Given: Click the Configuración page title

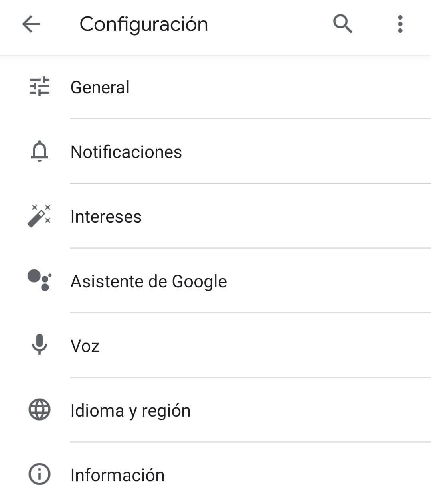Looking at the screenshot, I should pyautogui.click(x=144, y=24).
